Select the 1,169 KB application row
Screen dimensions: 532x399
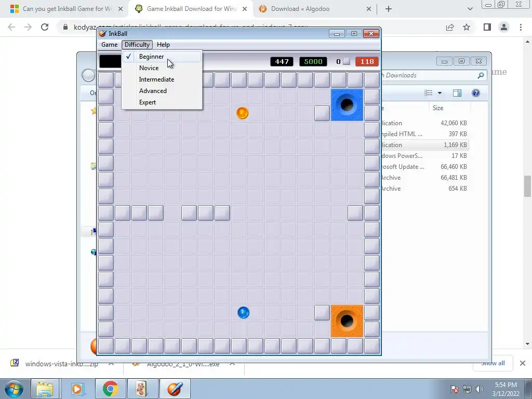(x=425, y=145)
